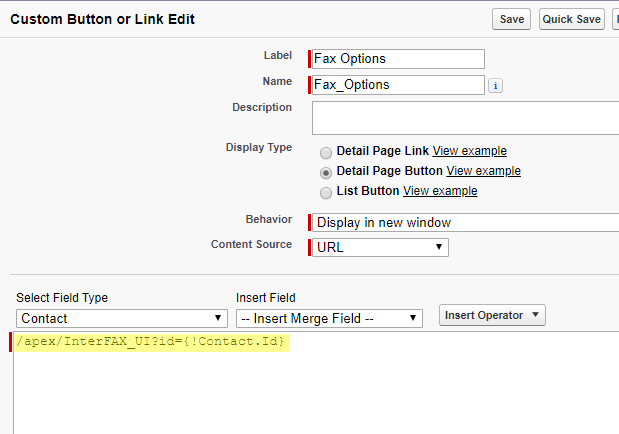Viewport: 619px width, 434px height.
Task: Open the Select Field Type Contact dropdown
Action: [x=121, y=318]
